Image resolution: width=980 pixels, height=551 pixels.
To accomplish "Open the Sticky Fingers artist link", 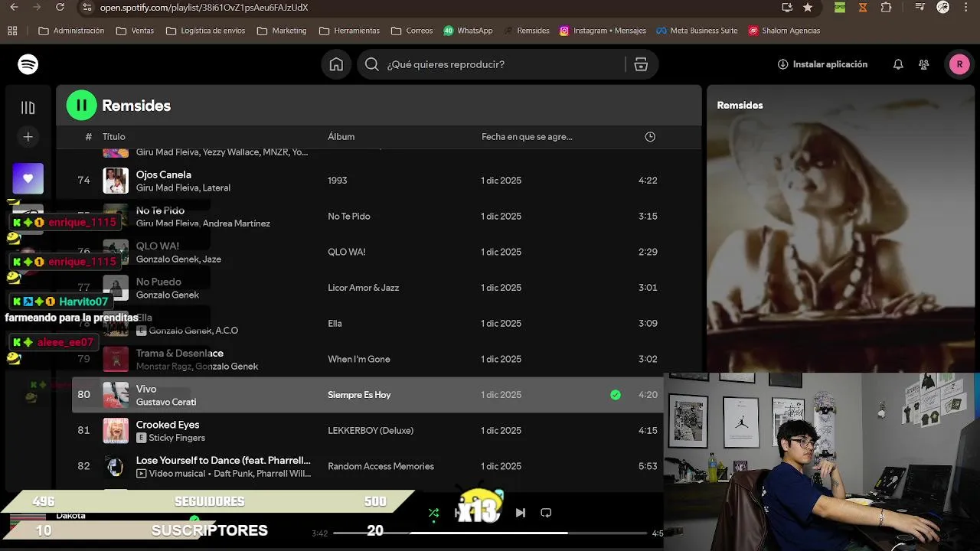I will pyautogui.click(x=177, y=438).
